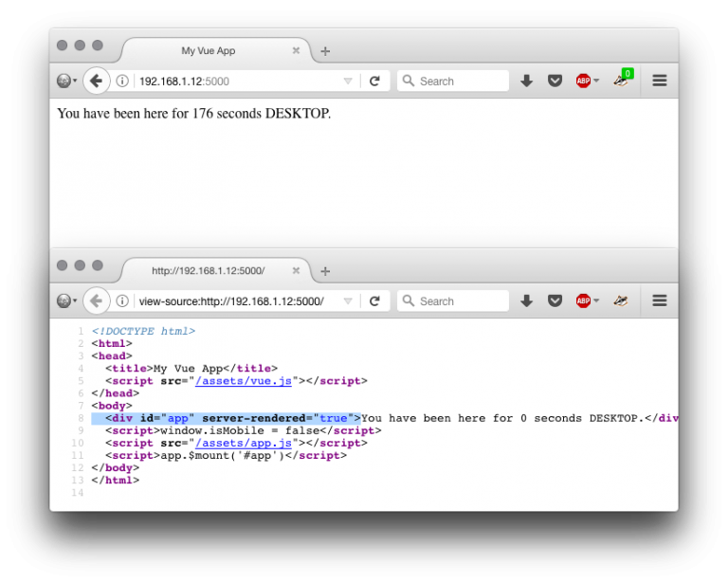This screenshot has width=728, height=583.
Task: Open the Adblock Plus dropdown arrow in the view-source window
Action: 596,301
